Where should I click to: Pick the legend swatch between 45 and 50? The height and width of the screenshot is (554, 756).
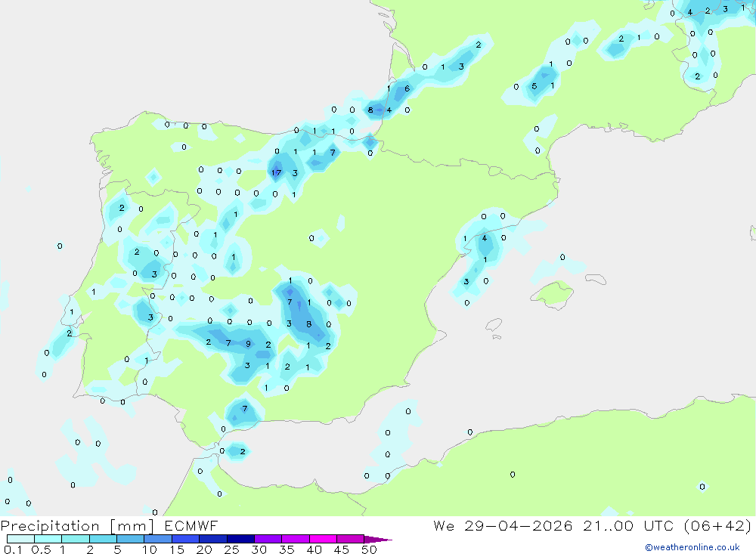pos(351,539)
